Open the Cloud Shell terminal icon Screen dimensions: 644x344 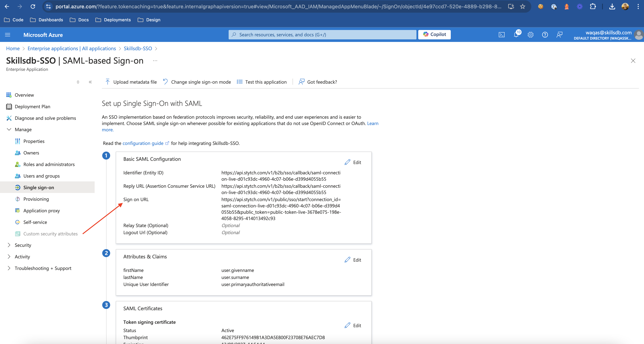pyautogui.click(x=502, y=35)
